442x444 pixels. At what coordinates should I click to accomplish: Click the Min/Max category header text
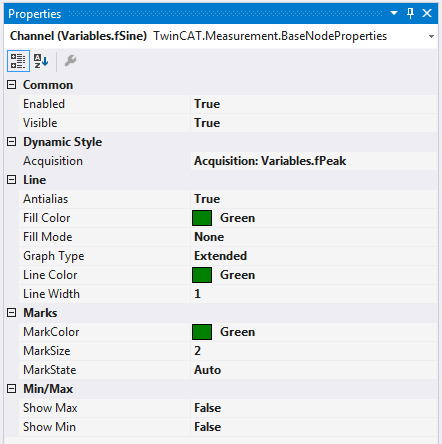pos(48,389)
